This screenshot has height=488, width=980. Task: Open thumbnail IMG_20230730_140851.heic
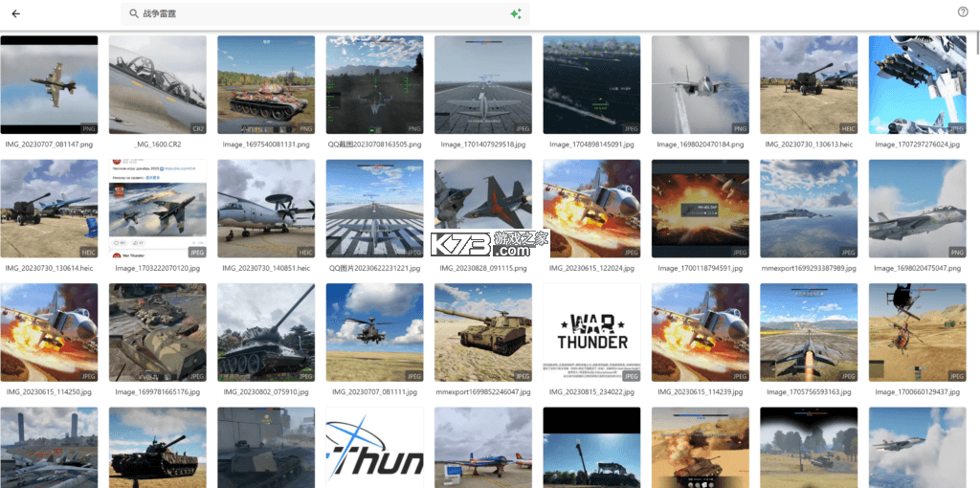266,209
